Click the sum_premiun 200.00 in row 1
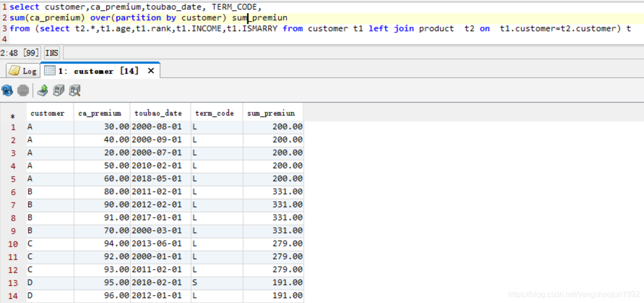The height and width of the screenshot is (303, 644). (273, 127)
